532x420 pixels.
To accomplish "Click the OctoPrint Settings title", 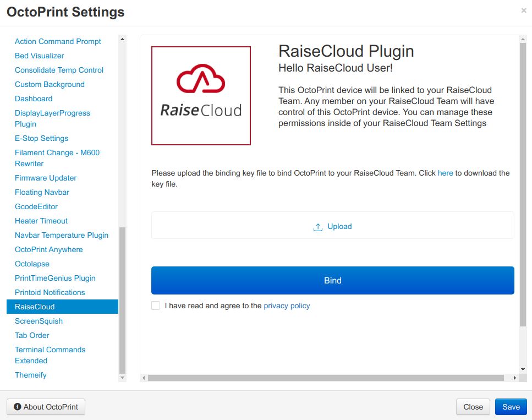I will point(65,12).
